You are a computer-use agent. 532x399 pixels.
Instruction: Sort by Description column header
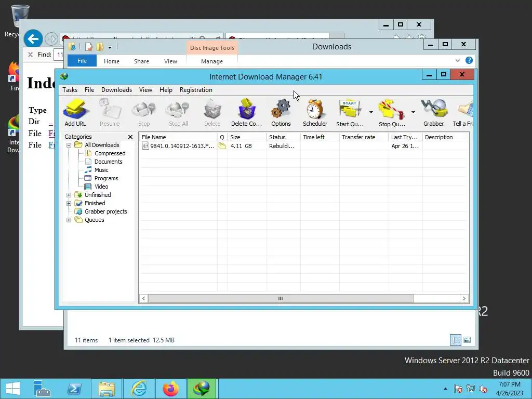tap(445, 137)
